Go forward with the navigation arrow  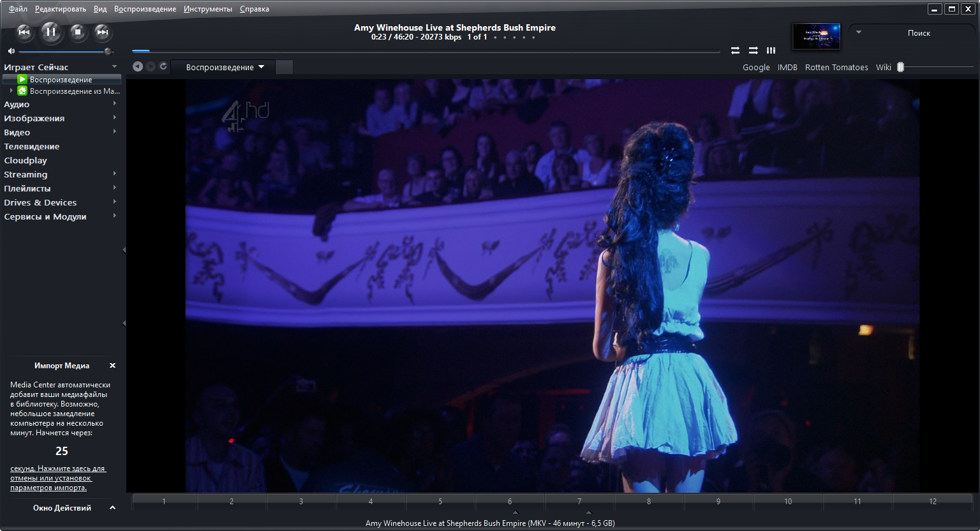151,66
